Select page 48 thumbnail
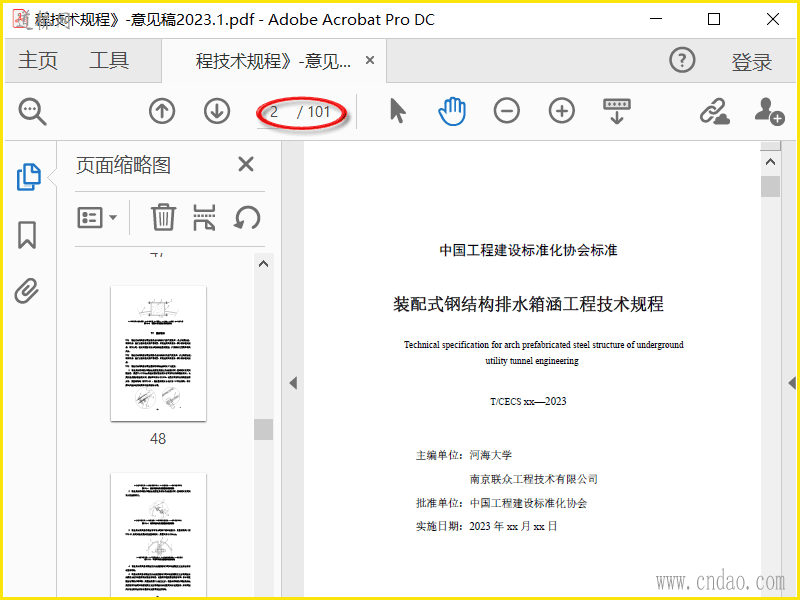800x600 pixels. tap(159, 354)
